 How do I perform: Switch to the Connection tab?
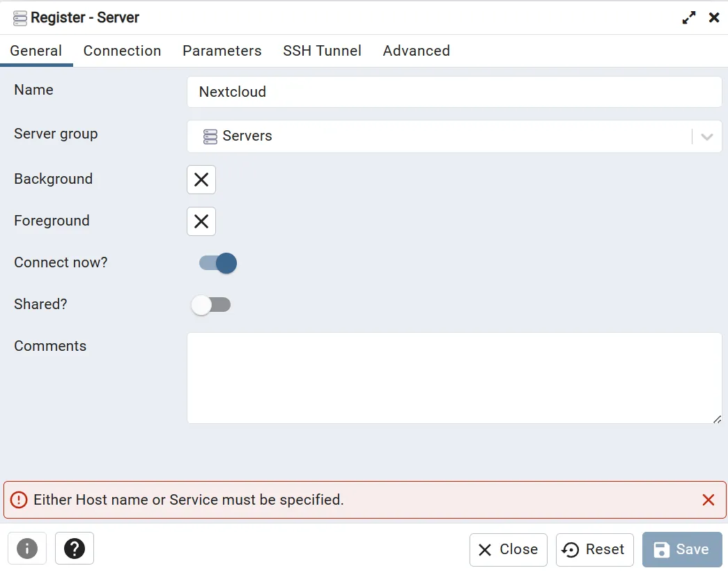[x=122, y=51]
